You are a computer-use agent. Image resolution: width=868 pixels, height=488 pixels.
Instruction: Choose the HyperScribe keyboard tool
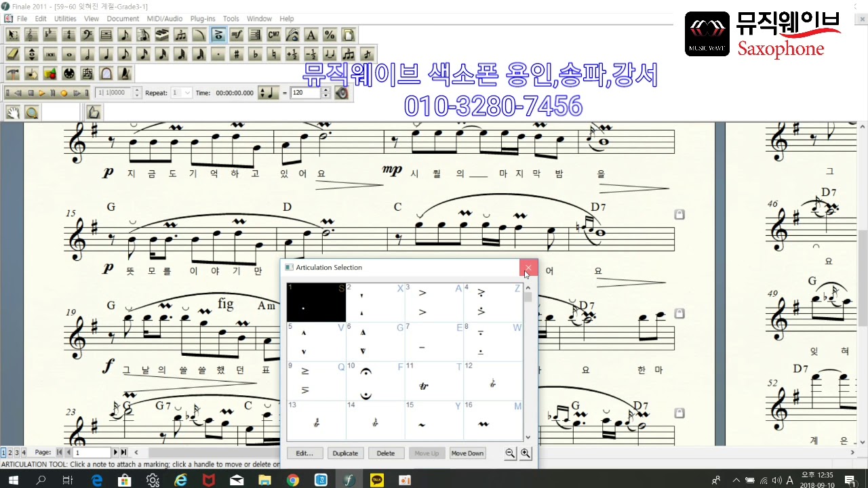pos(162,35)
